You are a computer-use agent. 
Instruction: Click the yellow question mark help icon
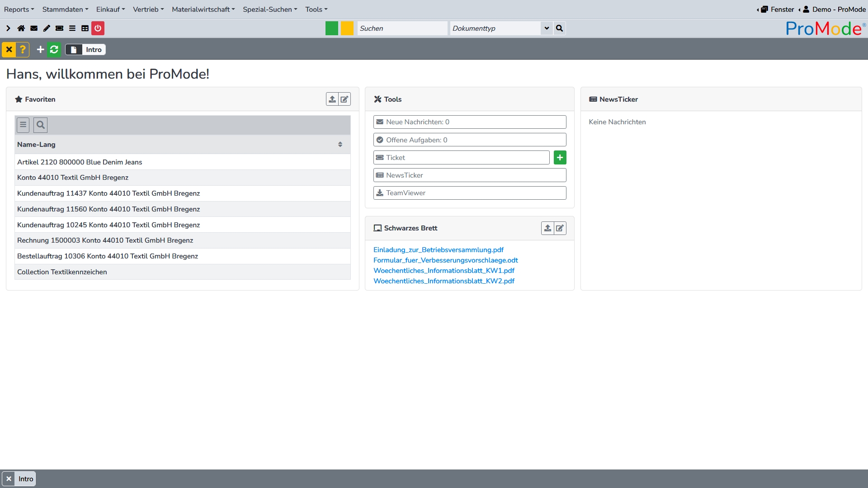[x=23, y=50]
